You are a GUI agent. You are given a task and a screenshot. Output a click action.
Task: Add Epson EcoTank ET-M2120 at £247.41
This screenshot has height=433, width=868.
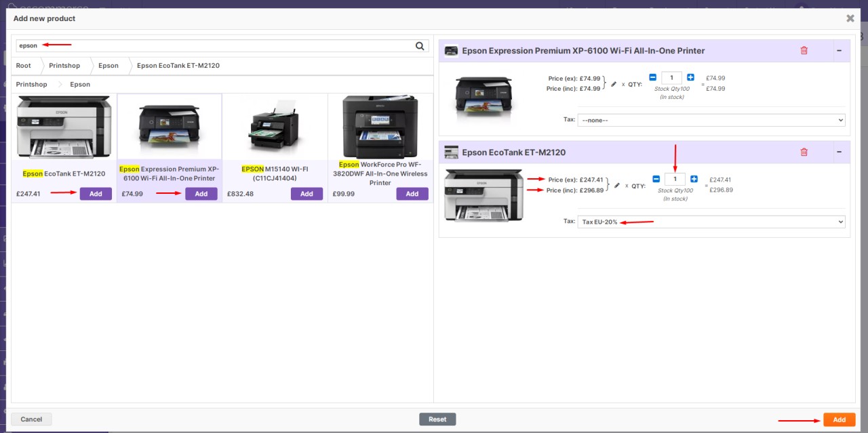pyautogui.click(x=96, y=194)
